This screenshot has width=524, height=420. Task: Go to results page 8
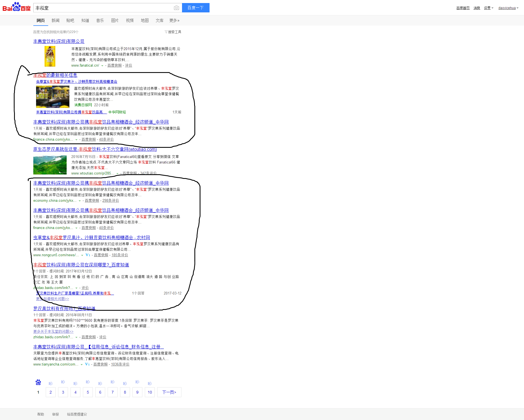pyautogui.click(x=125, y=392)
